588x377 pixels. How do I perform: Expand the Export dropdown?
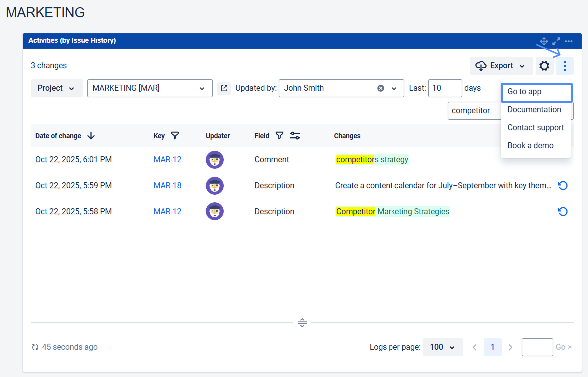(x=500, y=66)
